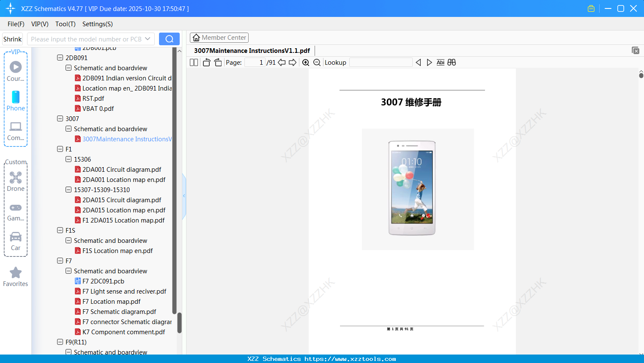Open 2DA001 Circuit diagram.pdf
Viewport: 644px width, 363px height.
(x=122, y=169)
